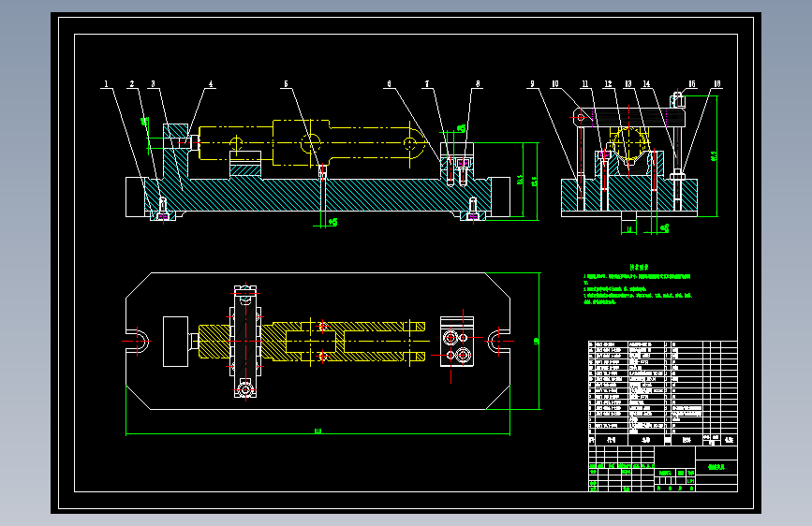Click the green drawing name in title block
The height and width of the screenshot is (526, 812).
click(716, 467)
